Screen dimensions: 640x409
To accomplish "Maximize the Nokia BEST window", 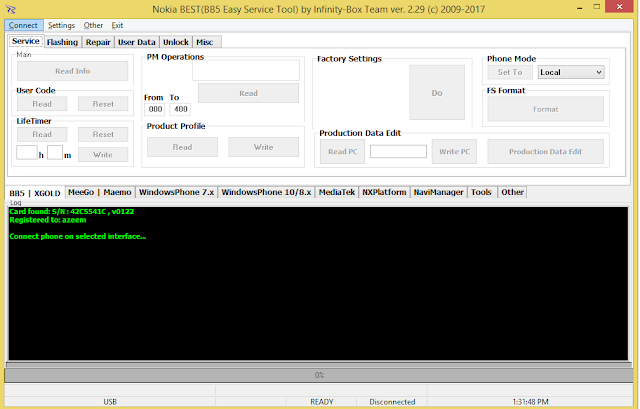I will point(597,7).
